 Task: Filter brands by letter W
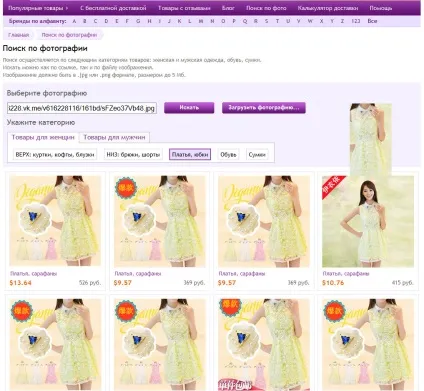[x=310, y=21]
